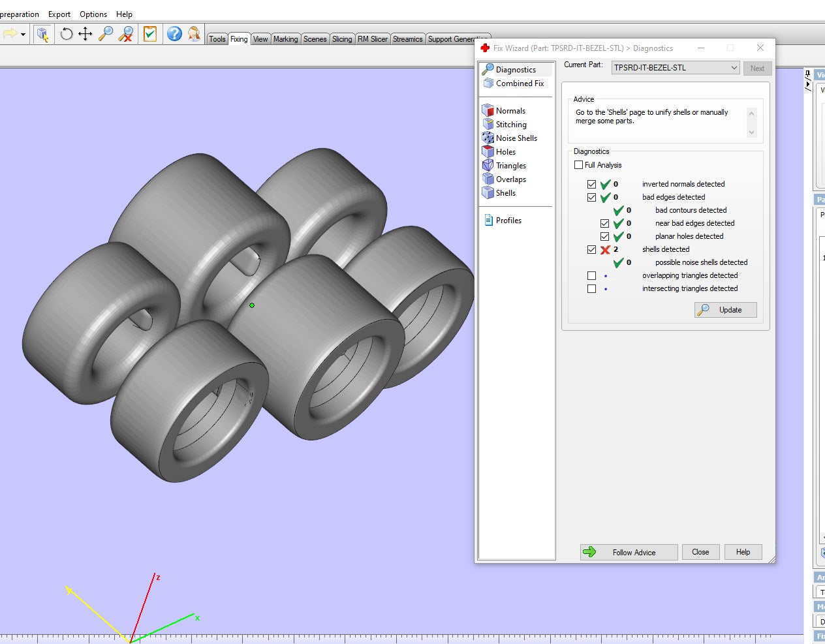The height and width of the screenshot is (644, 825).
Task: Click the rotate view toolbar icon
Action: point(66,34)
